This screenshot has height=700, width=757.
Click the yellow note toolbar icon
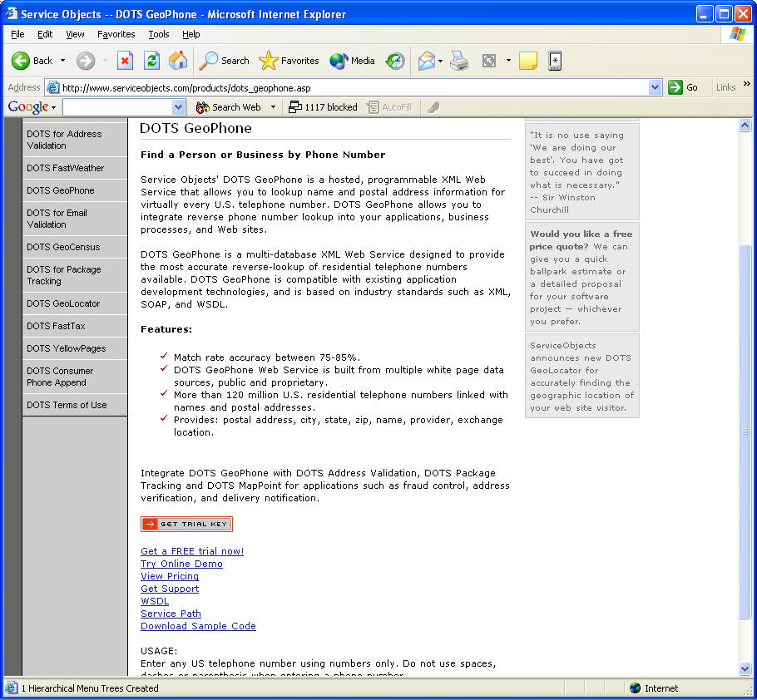528,61
